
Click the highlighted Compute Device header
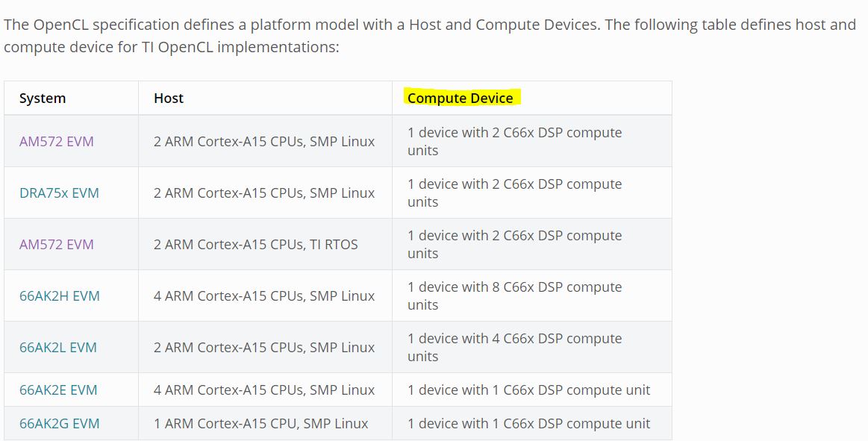tap(460, 98)
